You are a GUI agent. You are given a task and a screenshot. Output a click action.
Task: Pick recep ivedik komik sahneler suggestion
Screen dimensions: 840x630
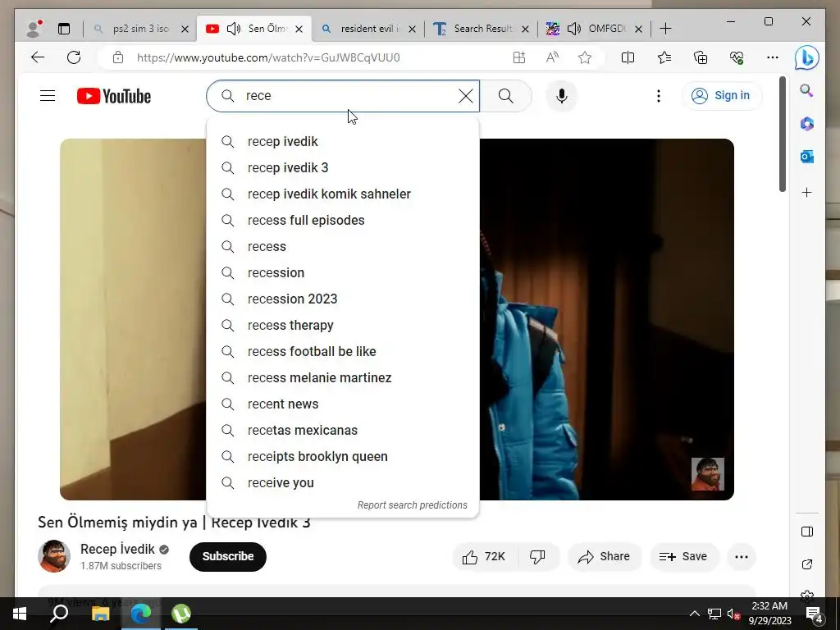pos(343,194)
